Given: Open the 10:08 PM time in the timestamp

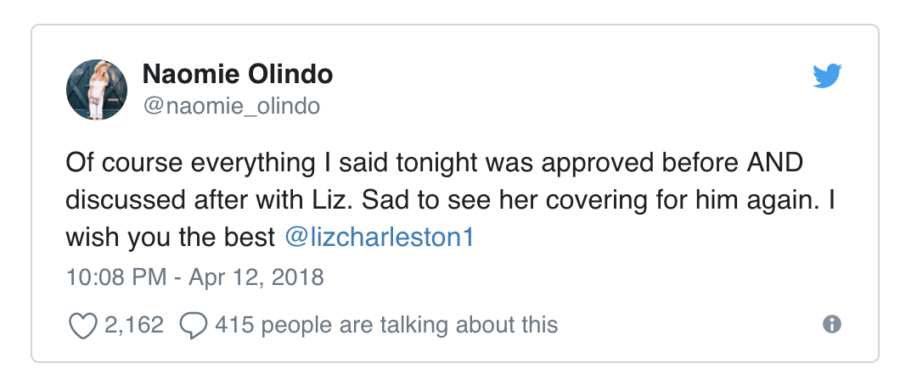Looking at the screenshot, I should (x=117, y=277).
